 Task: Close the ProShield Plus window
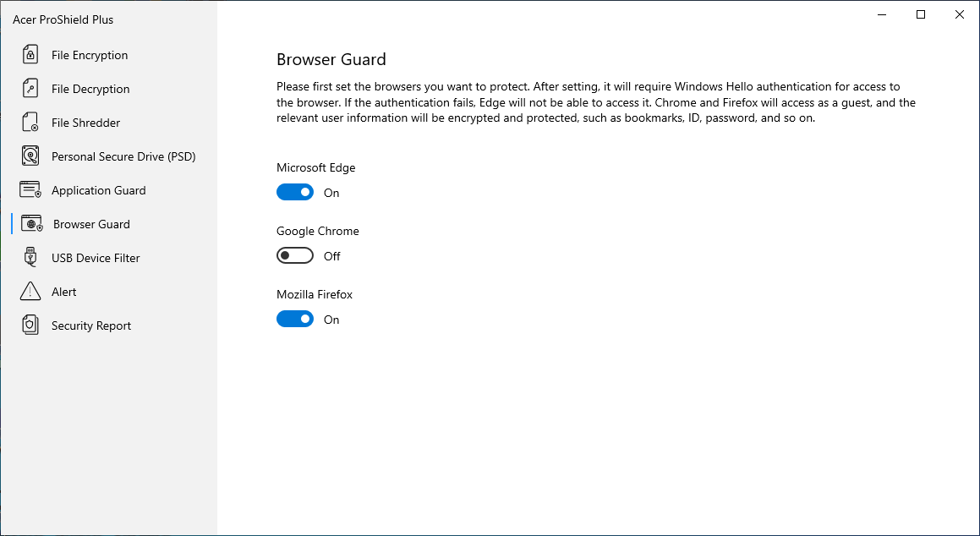point(960,14)
